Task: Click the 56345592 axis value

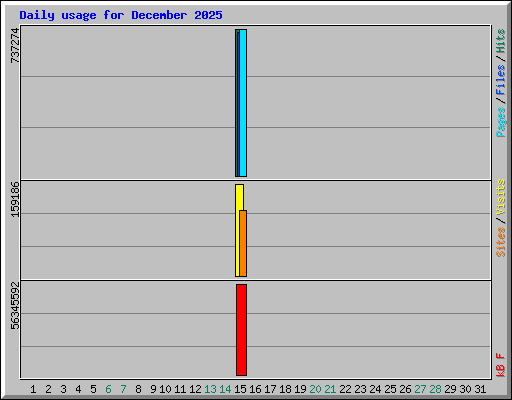Action: click(x=15, y=306)
